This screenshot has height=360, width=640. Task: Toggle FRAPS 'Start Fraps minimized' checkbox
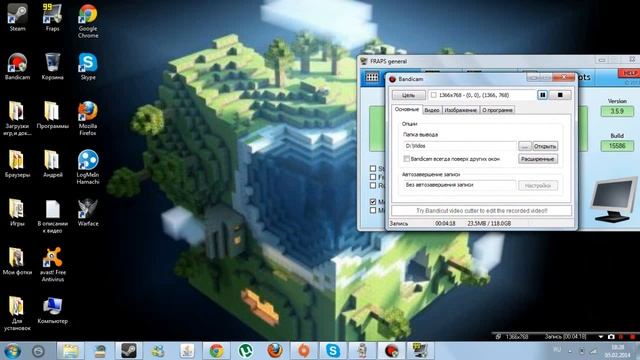click(x=373, y=168)
